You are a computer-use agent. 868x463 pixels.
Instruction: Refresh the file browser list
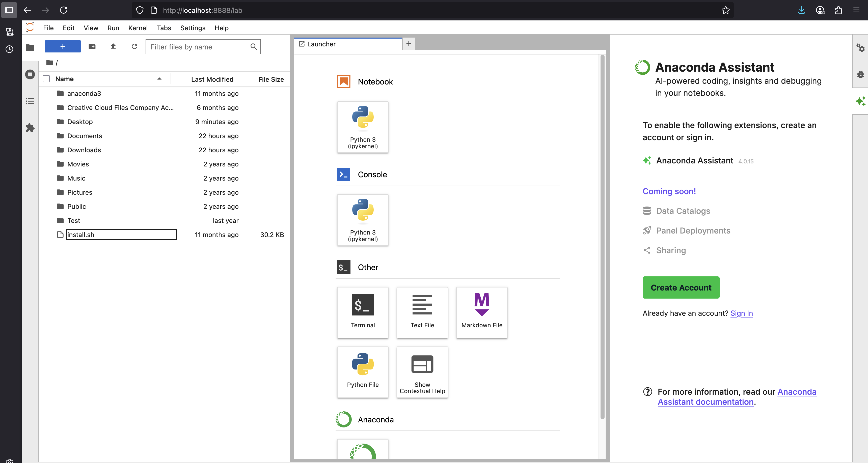[134, 46]
